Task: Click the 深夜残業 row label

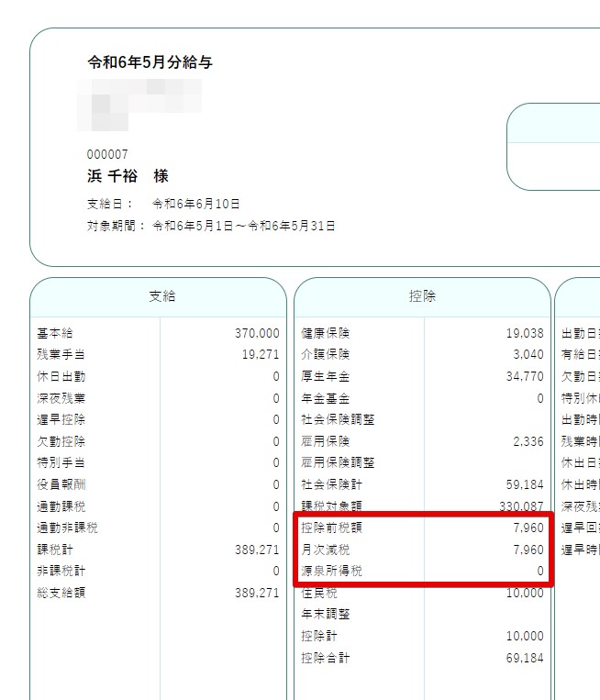Action: pos(61,398)
